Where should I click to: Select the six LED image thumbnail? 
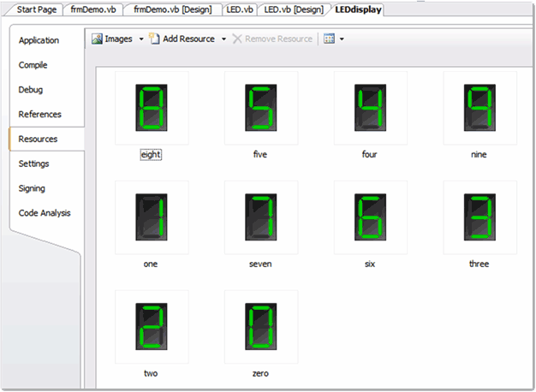[371, 217]
